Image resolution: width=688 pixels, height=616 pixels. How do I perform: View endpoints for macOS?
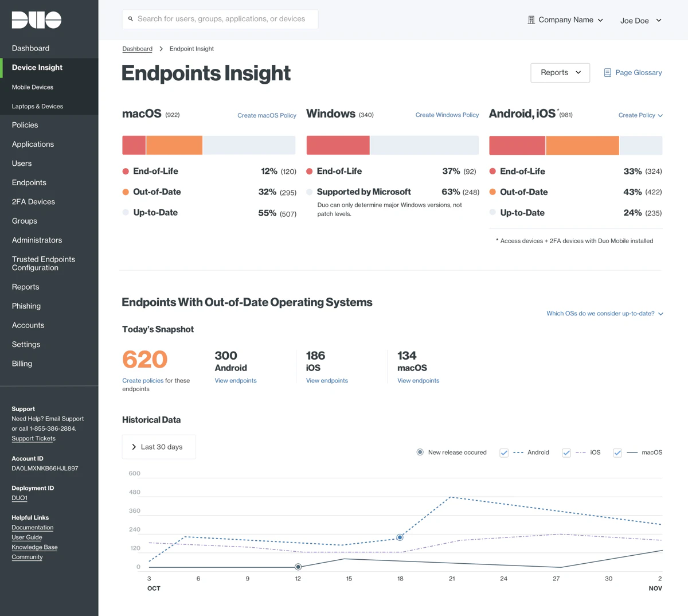[x=419, y=381]
